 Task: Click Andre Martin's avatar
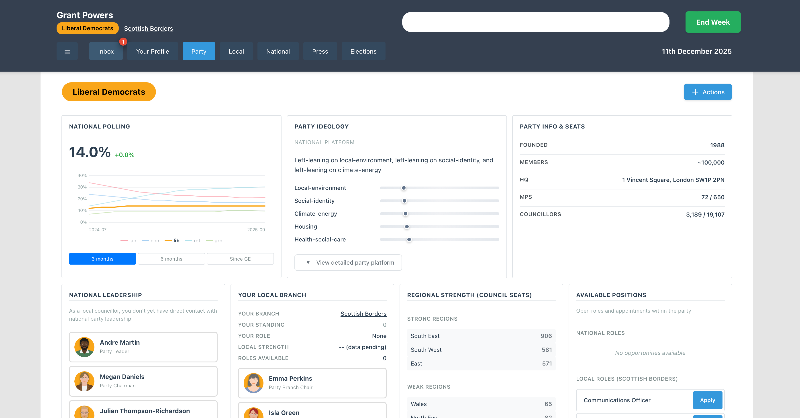84,347
